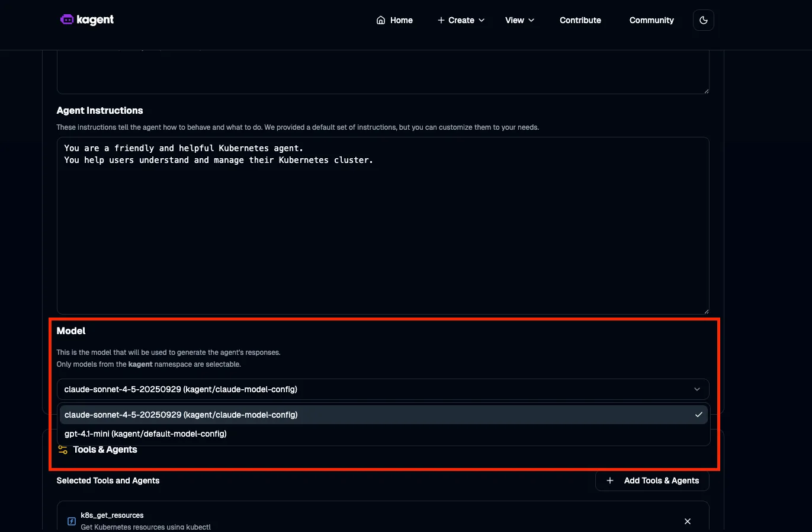Toggle the theme with the moon button
The width and height of the screenshot is (812, 532).
point(703,20)
